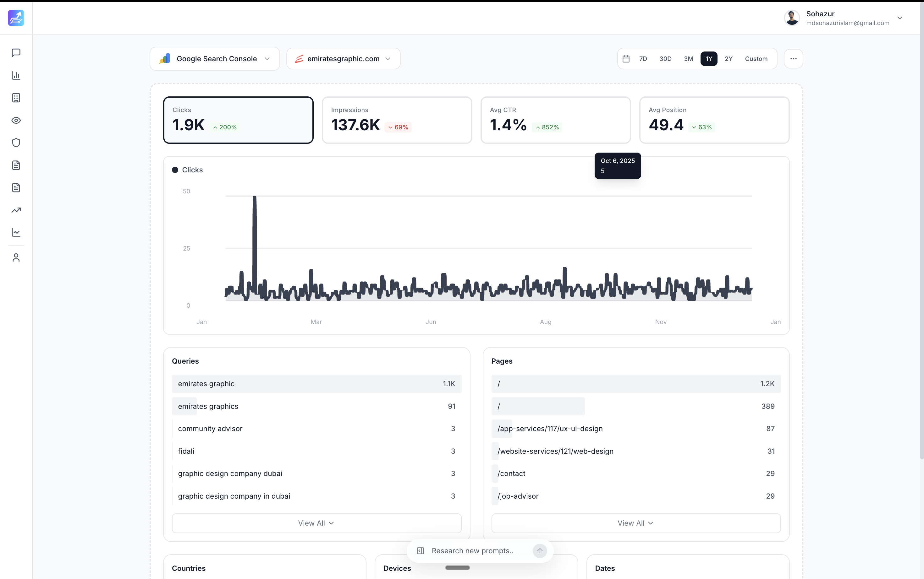
Task: Open the emiratesgraphic.com site dropdown
Action: pyautogui.click(x=343, y=59)
